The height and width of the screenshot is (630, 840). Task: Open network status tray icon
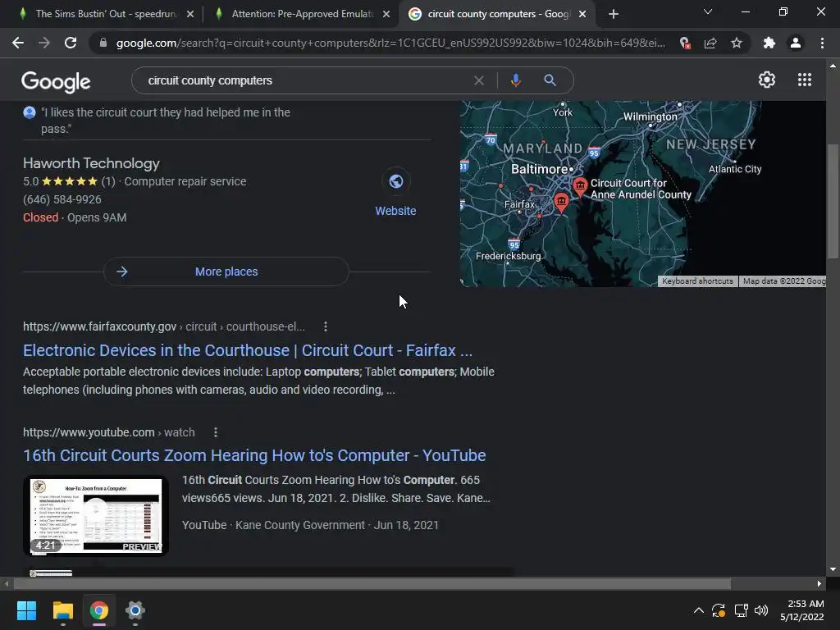[x=741, y=610]
